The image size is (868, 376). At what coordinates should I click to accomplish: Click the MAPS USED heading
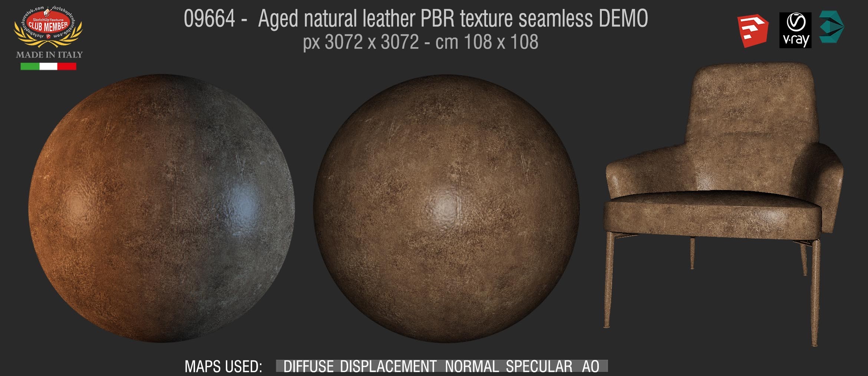click(x=224, y=367)
